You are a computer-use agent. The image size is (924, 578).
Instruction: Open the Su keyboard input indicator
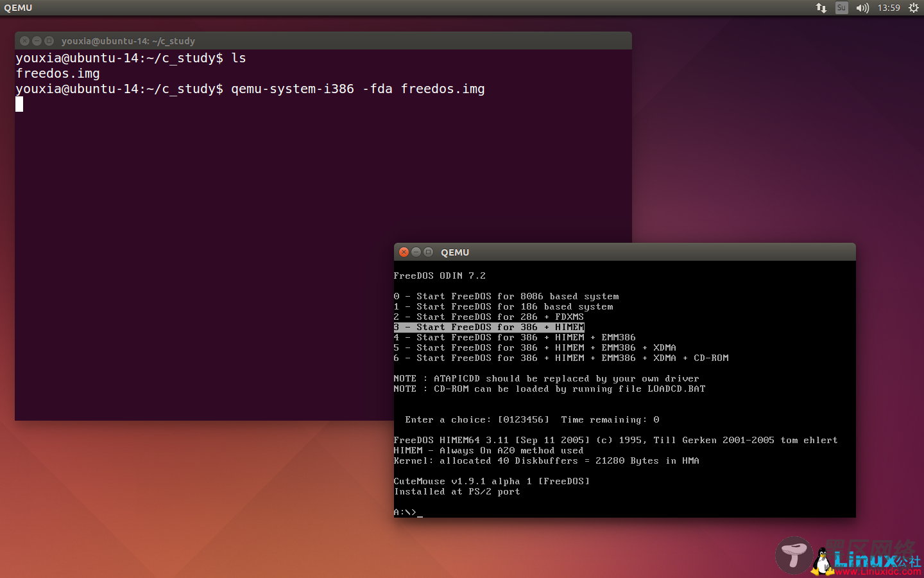[841, 8]
